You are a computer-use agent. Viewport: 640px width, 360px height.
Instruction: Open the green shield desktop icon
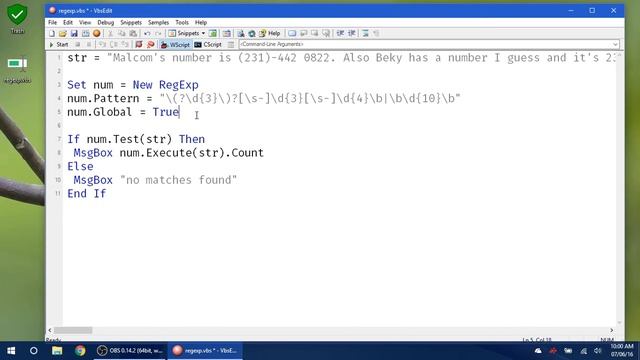tap(17, 19)
